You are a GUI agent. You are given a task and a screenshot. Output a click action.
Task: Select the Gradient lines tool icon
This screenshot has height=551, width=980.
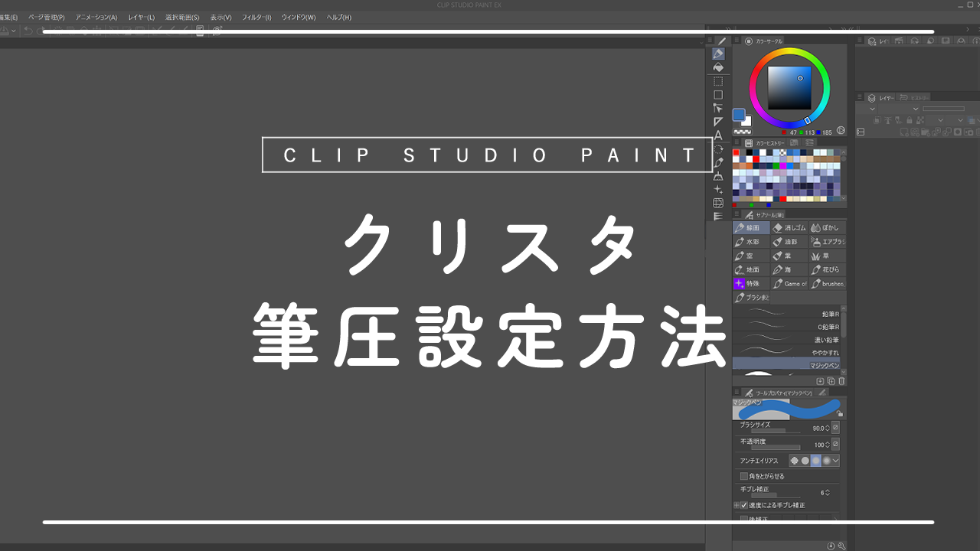pyautogui.click(x=718, y=217)
